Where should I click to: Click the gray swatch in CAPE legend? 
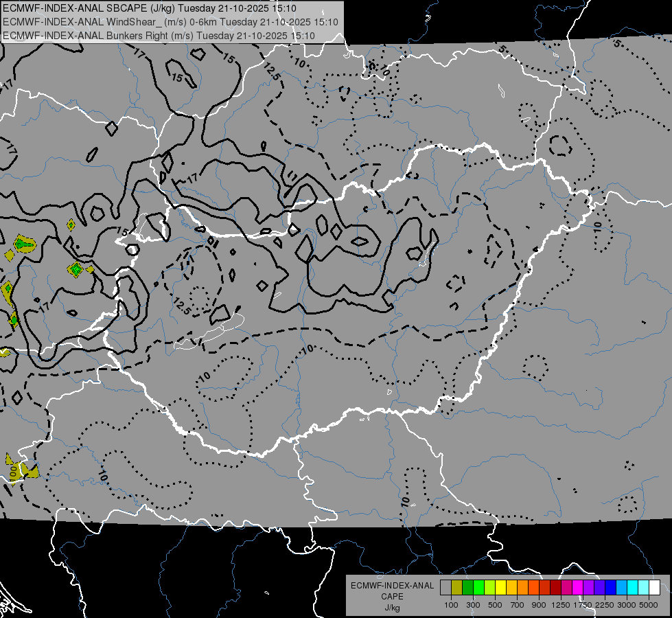pyautogui.click(x=445, y=588)
